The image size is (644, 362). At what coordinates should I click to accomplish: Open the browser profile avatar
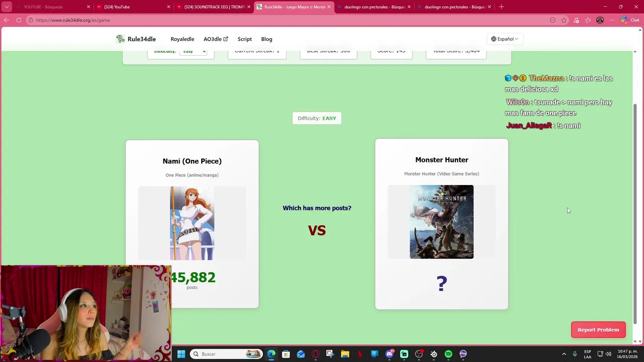[x=600, y=20]
